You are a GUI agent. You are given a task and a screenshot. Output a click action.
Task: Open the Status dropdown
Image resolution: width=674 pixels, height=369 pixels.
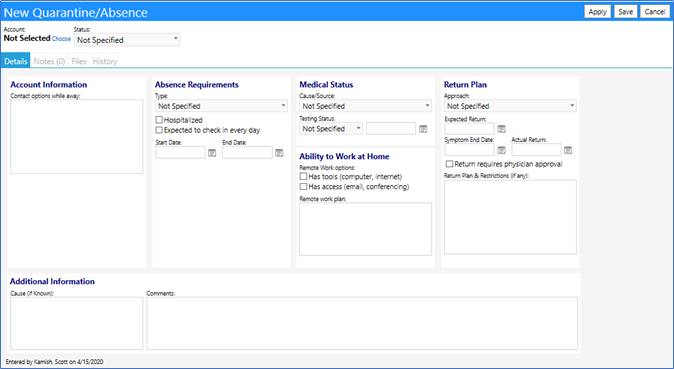coord(127,40)
